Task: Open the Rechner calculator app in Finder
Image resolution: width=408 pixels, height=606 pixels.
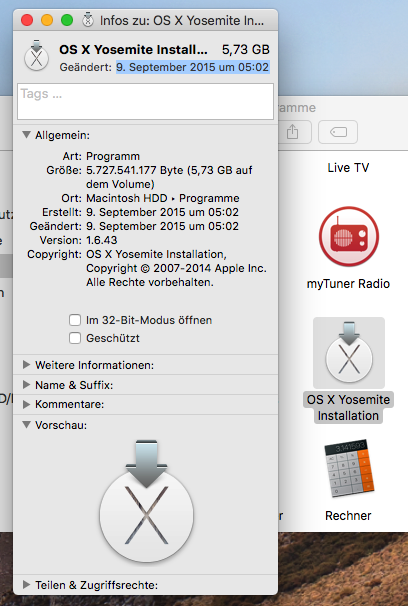Action: pyautogui.click(x=349, y=468)
